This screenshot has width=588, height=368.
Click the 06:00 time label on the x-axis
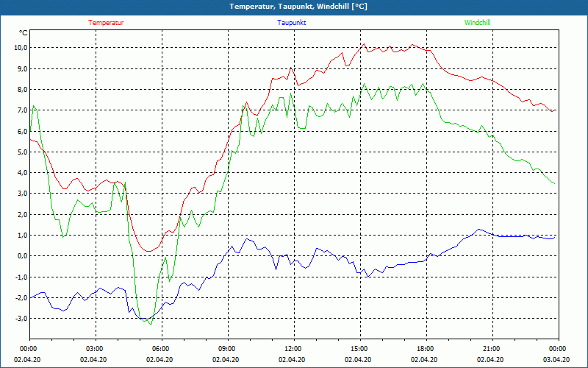point(162,349)
